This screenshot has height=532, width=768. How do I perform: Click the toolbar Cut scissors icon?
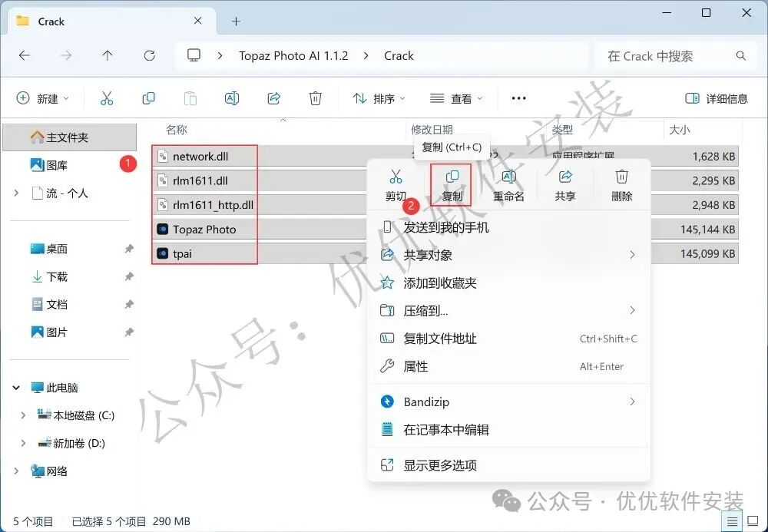pyautogui.click(x=107, y=98)
